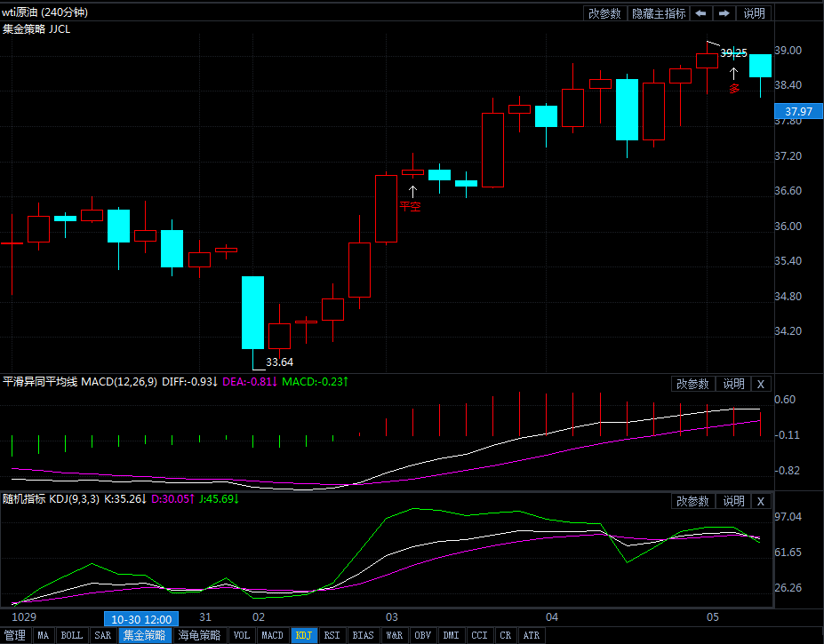Open 改参数 in the MACD panel
The image size is (824, 644).
point(692,384)
